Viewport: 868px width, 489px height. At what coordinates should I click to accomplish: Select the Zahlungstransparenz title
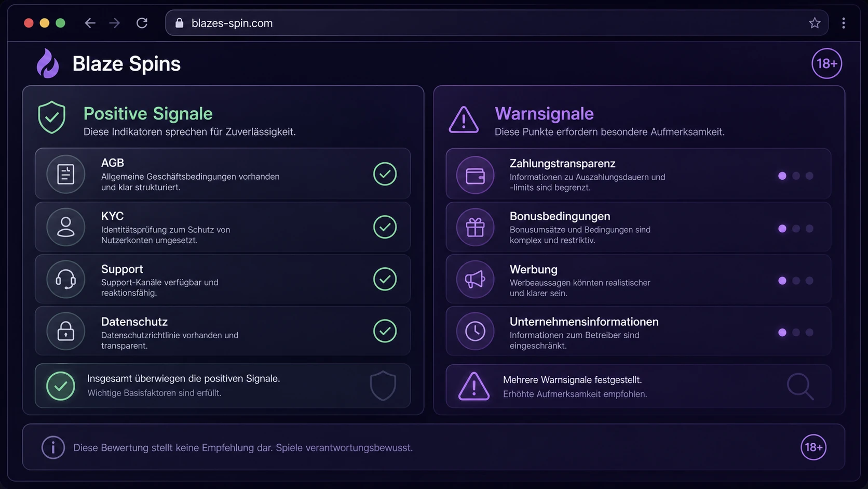pyautogui.click(x=563, y=164)
